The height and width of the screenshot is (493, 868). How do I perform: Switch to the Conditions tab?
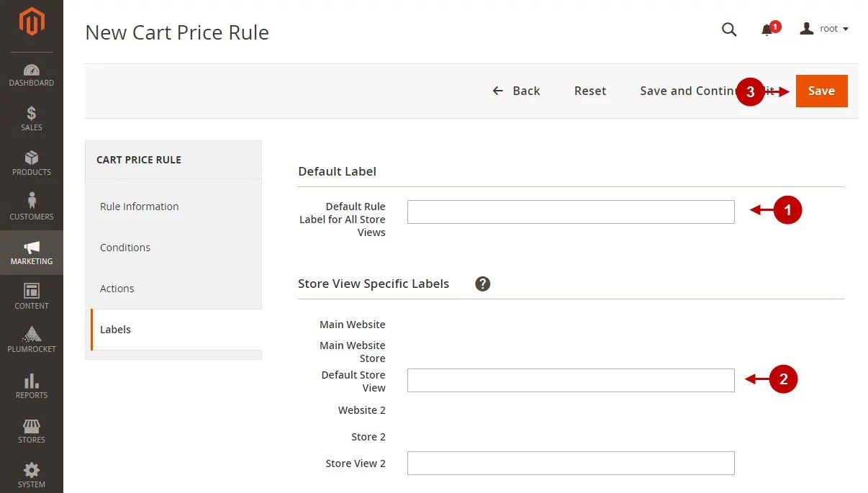[125, 247]
